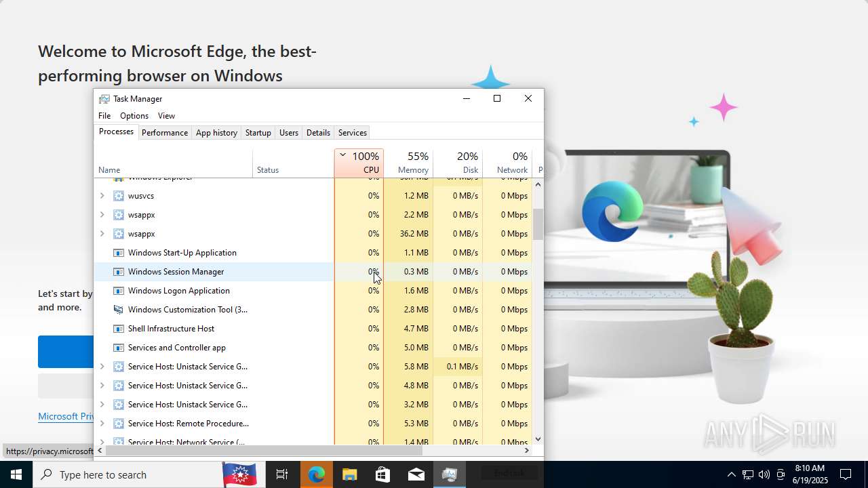
Task: Expand the Unistack Service Host with 4.8 MB
Action: [102, 386]
